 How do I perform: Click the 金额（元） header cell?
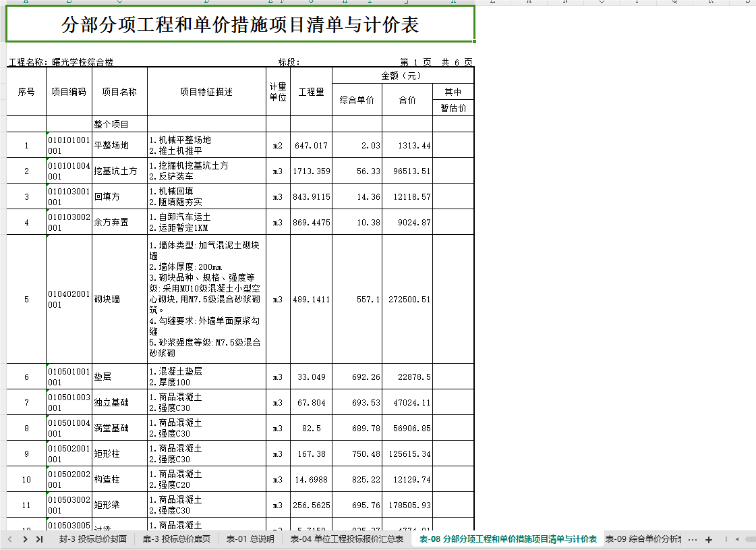point(403,76)
